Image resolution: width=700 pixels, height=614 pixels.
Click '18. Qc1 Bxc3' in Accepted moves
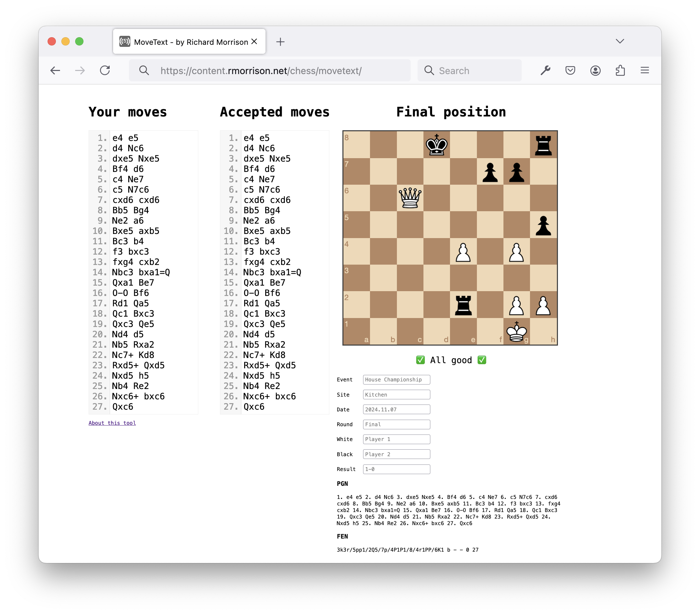(264, 314)
